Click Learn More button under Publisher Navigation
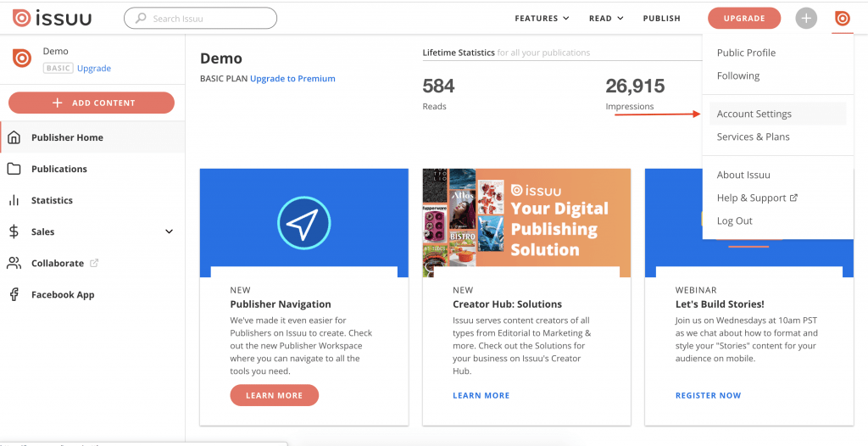 (275, 396)
